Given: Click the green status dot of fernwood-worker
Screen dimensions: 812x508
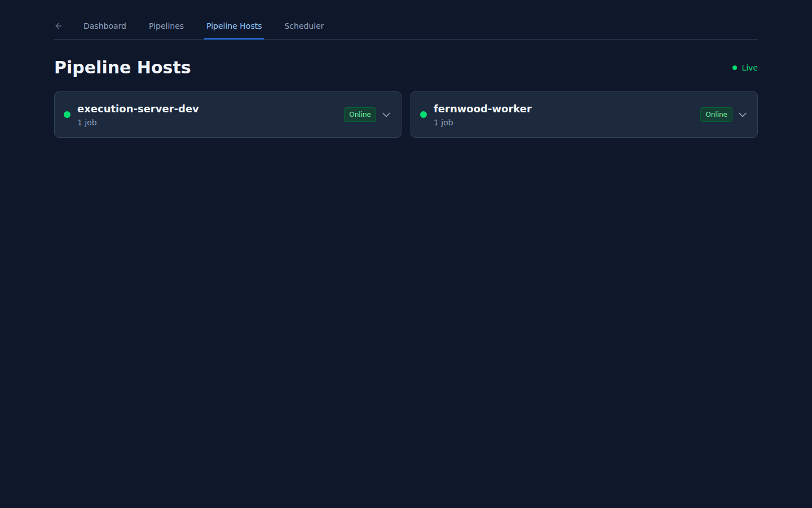Looking at the screenshot, I should point(423,115).
